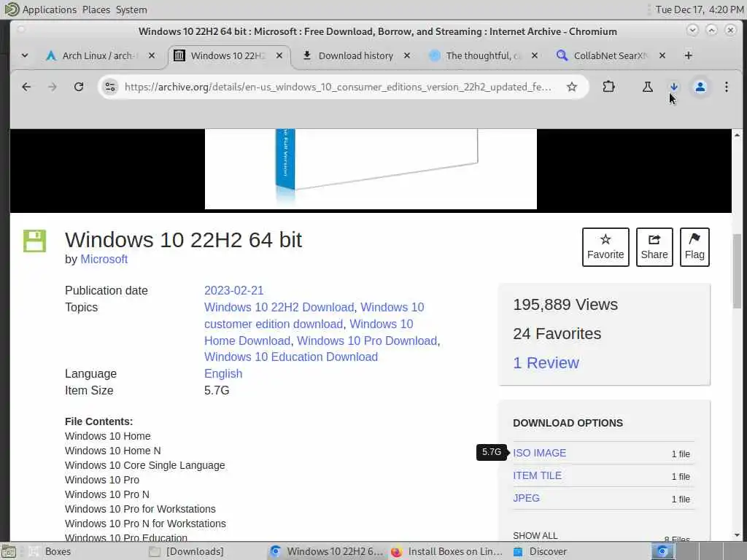This screenshot has width=747, height=560.
Task: Reload the archive.org page
Action: pyautogui.click(x=79, y=87)
